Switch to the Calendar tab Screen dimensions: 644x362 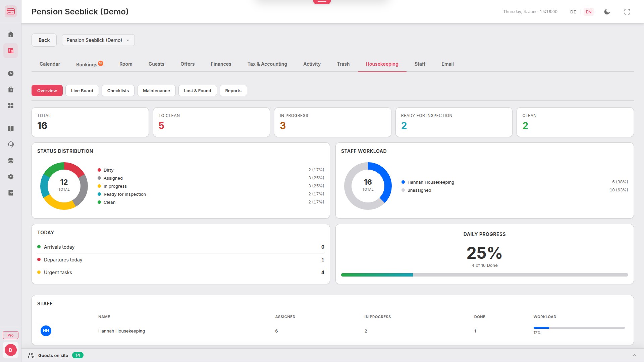50,64
